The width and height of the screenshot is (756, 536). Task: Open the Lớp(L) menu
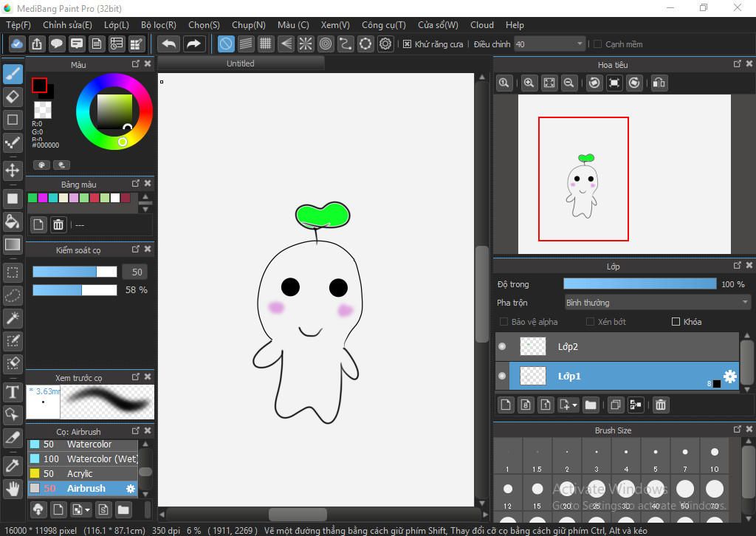117,25
